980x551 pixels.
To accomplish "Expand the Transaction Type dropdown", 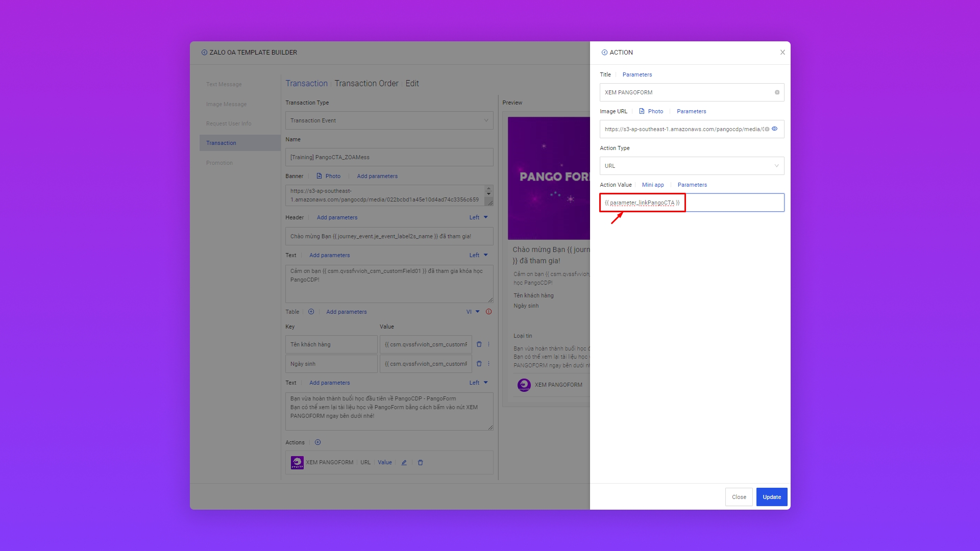I will tap(389, 120).
